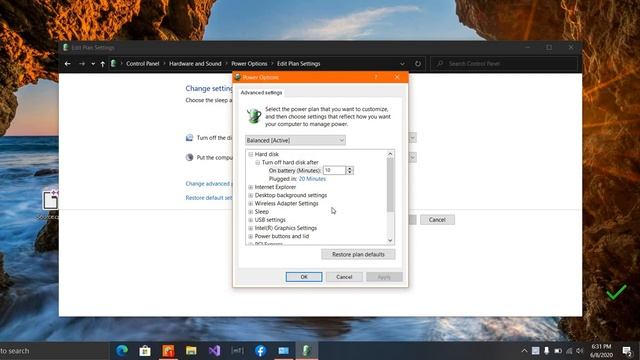Open the Facebook app from the taskbar
Screen dimensions: 640x360
click(x=260, y=351)
